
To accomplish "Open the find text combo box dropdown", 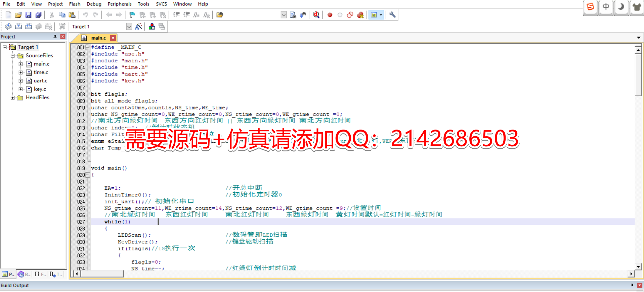I will [284, 15].
